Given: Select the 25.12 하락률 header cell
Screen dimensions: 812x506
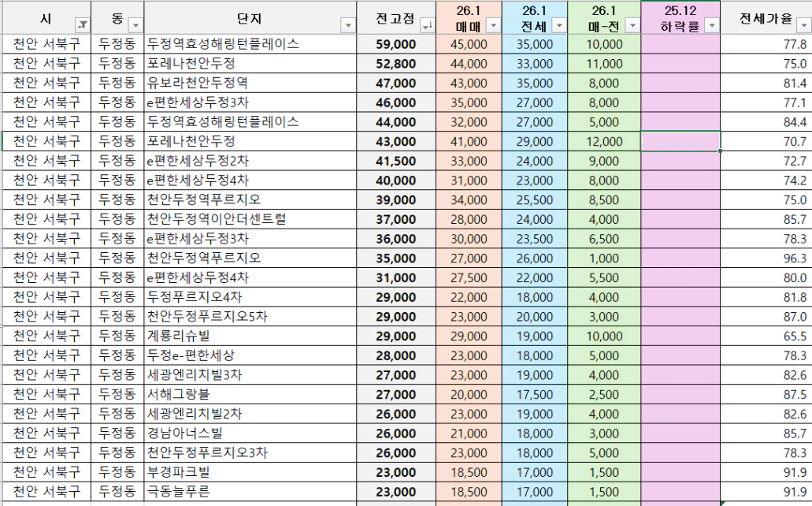Looking at the screenshot, I should [x=680, y=18].
